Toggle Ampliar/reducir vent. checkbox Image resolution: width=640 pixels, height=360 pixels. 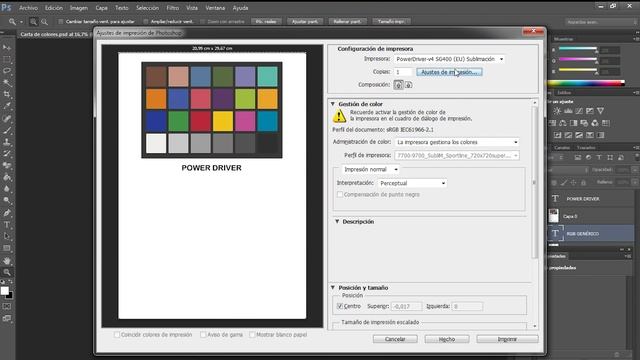(x=146, y=22)
